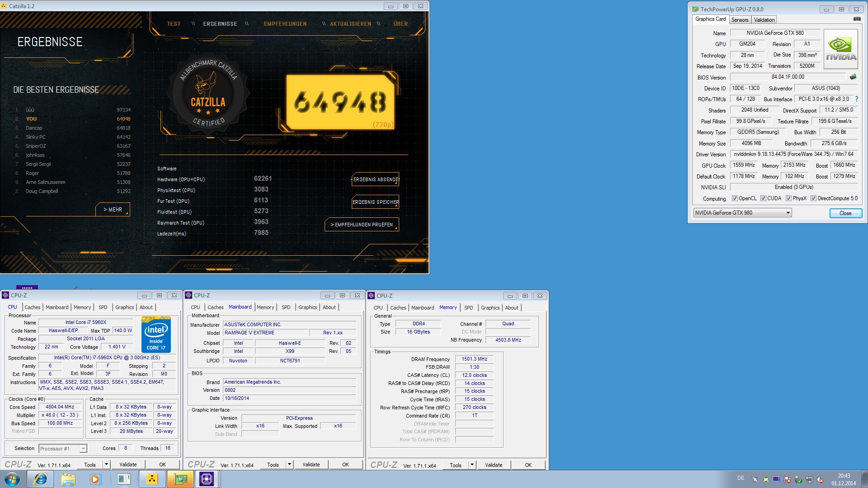Click the title icon of CPU-Z Memory window
The image size is (868, 488).
pos(372,296)
